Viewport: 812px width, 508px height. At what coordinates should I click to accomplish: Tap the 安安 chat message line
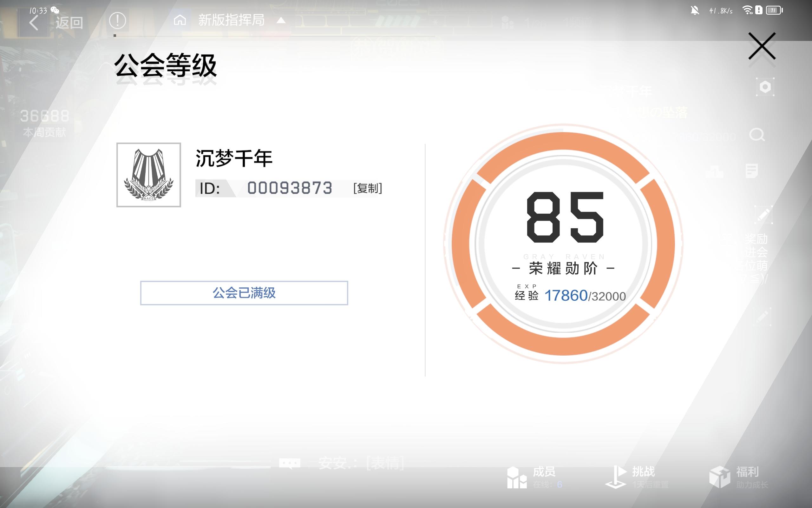[x=361, y=463]
